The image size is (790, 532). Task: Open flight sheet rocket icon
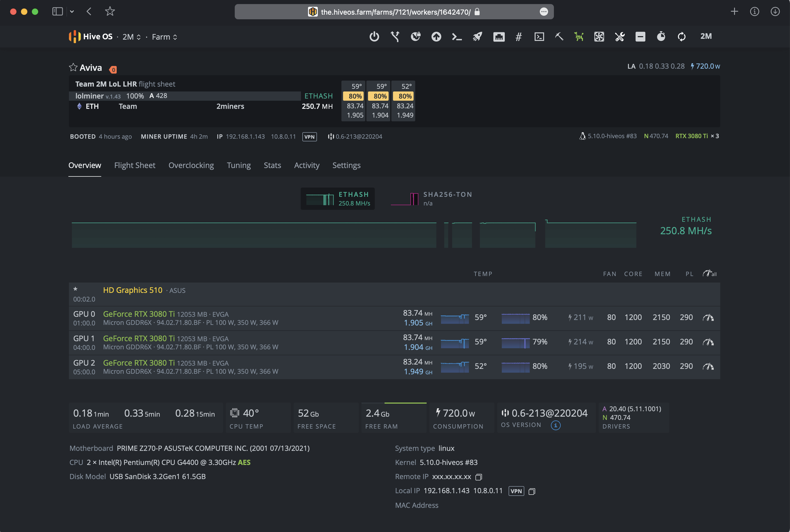tap(478, 36)
